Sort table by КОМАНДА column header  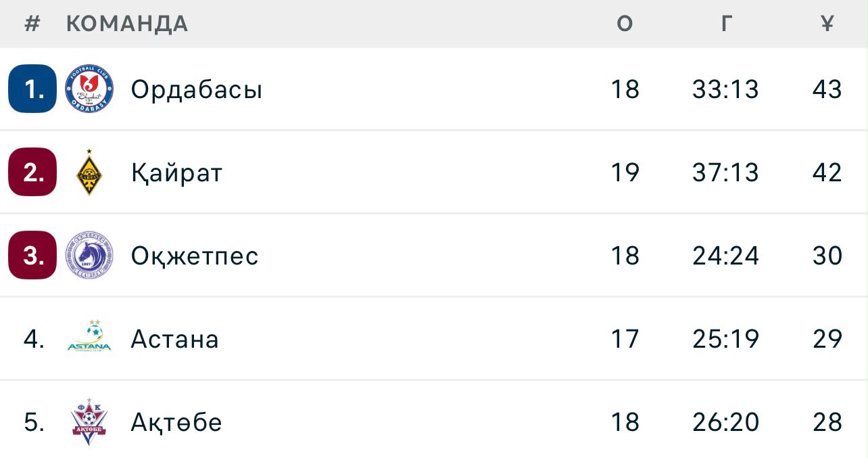click(x=127, y=24)
